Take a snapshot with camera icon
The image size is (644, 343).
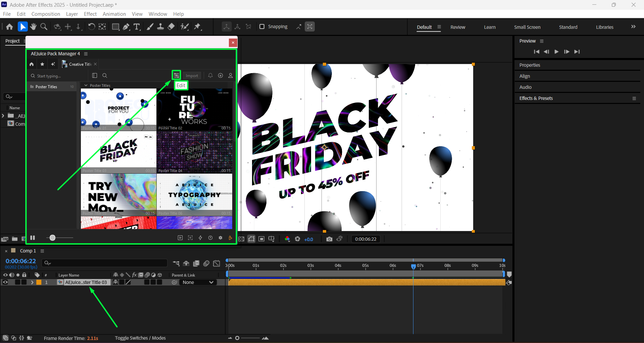(329, 239)
